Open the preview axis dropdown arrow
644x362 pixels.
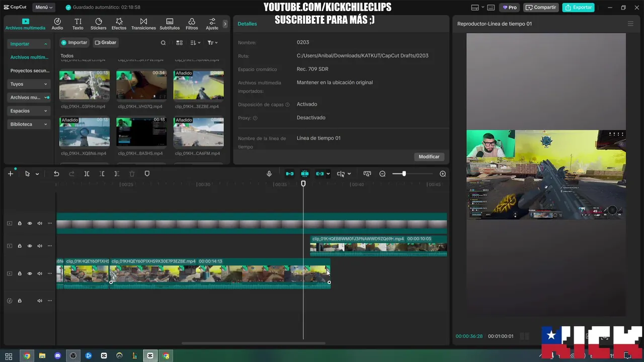point(349,174)
